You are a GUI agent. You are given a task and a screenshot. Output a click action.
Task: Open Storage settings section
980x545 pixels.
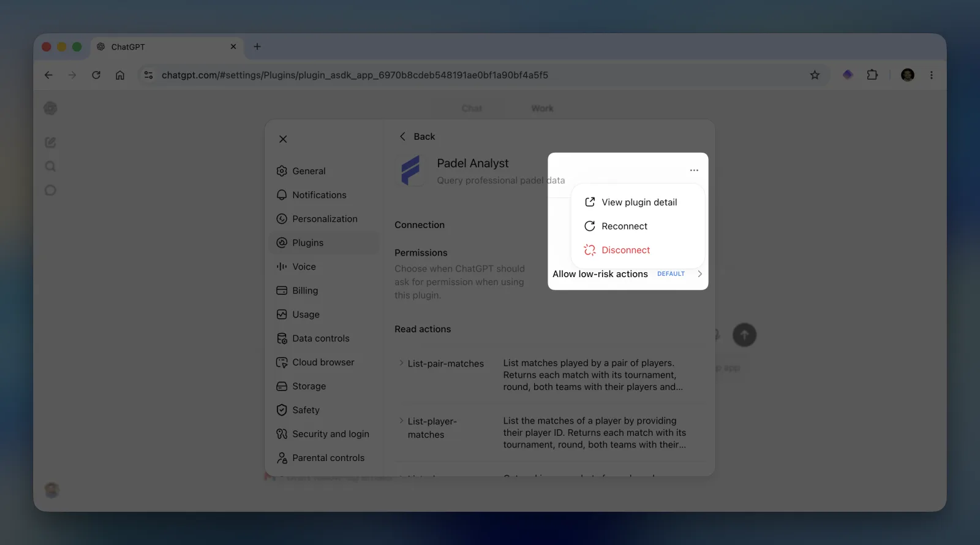324,386
